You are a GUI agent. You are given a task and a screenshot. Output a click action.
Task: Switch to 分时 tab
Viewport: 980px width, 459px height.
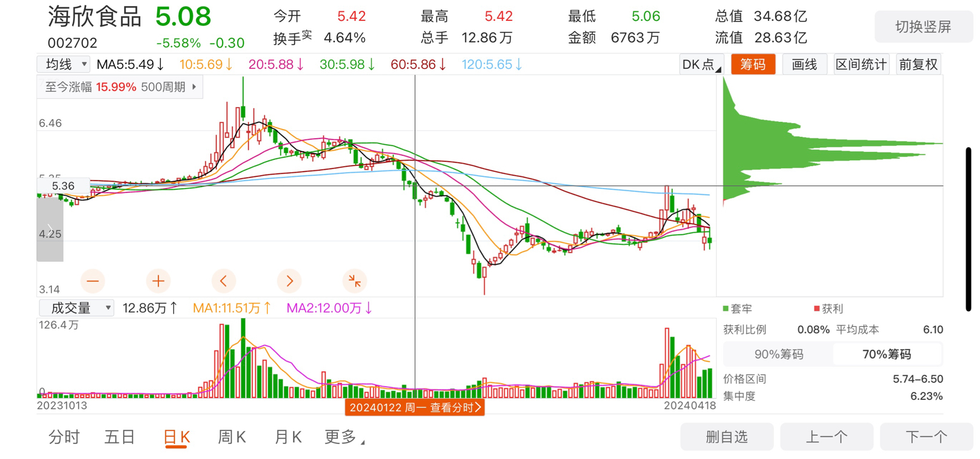coord(64,437)
